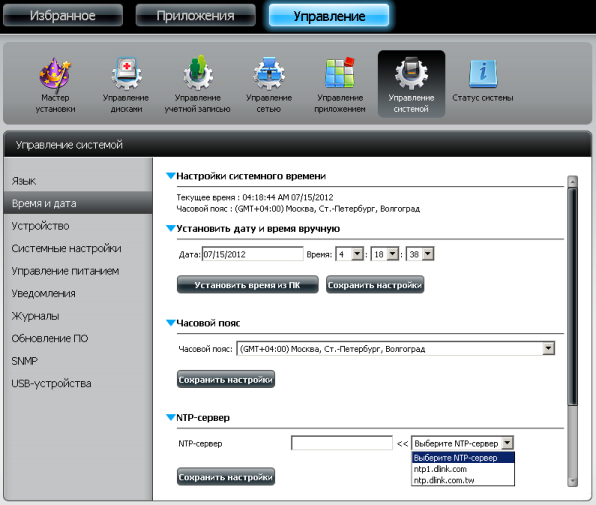This screenshot has width=596, height=505.
Task: Click the Установить время из ПК button
Action: (x=247, y=285)
